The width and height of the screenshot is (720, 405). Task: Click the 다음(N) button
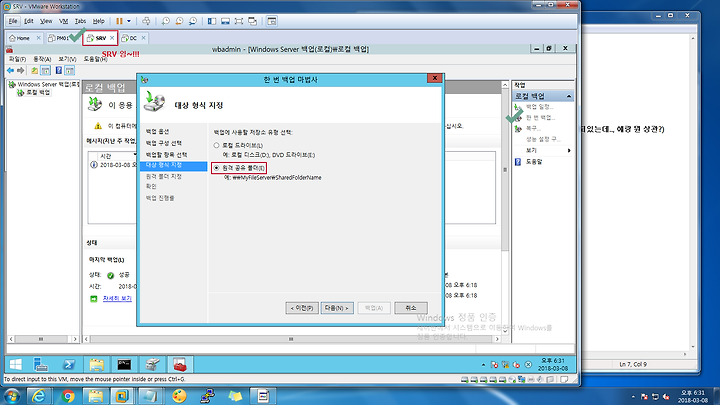337,308
